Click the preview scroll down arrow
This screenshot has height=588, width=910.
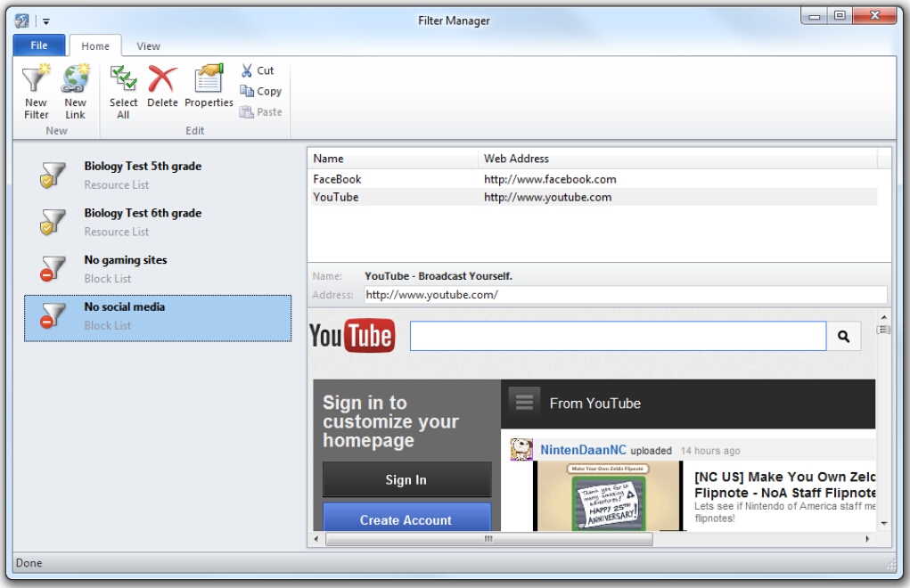point(884,523)
